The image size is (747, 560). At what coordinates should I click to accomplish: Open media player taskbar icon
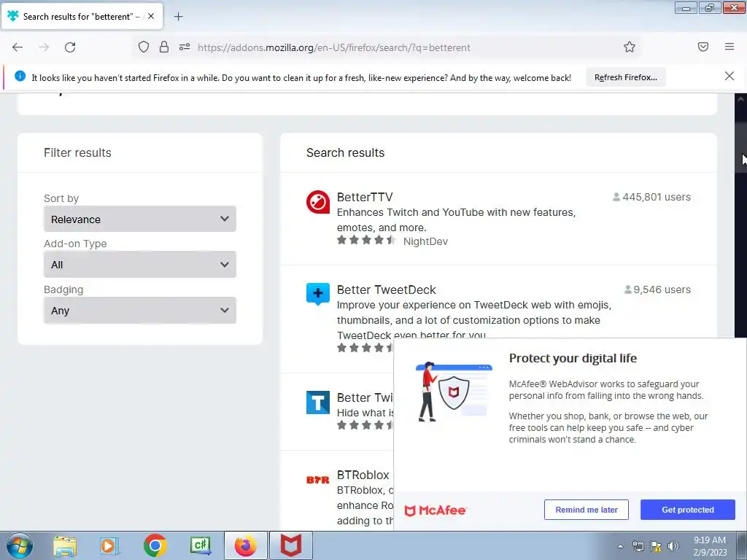coord(109,546)
